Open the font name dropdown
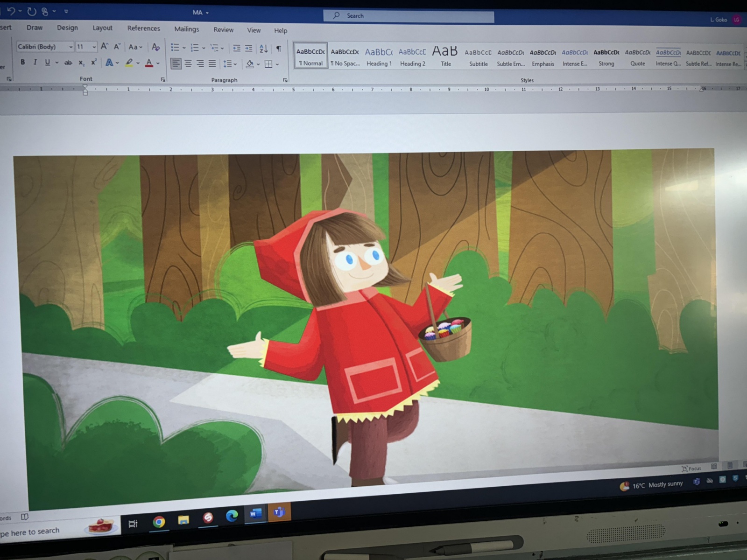 coord(70,47)
